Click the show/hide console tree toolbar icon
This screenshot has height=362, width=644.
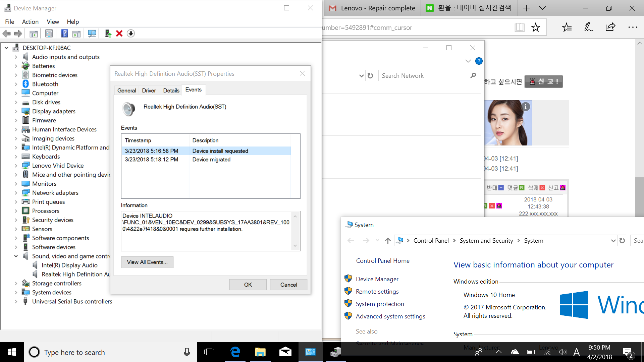coord(34,34)
